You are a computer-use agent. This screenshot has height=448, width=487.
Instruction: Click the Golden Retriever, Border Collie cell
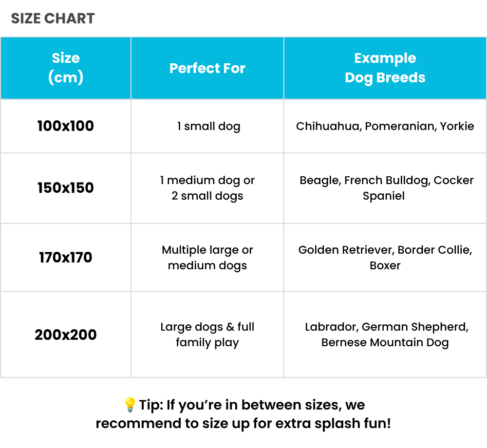click(385, 258)
